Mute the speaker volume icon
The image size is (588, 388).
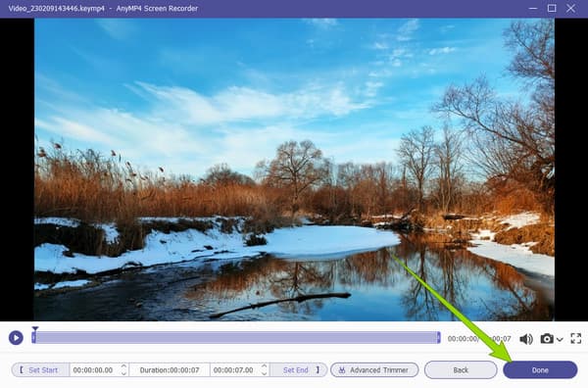click(x=526, y=339)
